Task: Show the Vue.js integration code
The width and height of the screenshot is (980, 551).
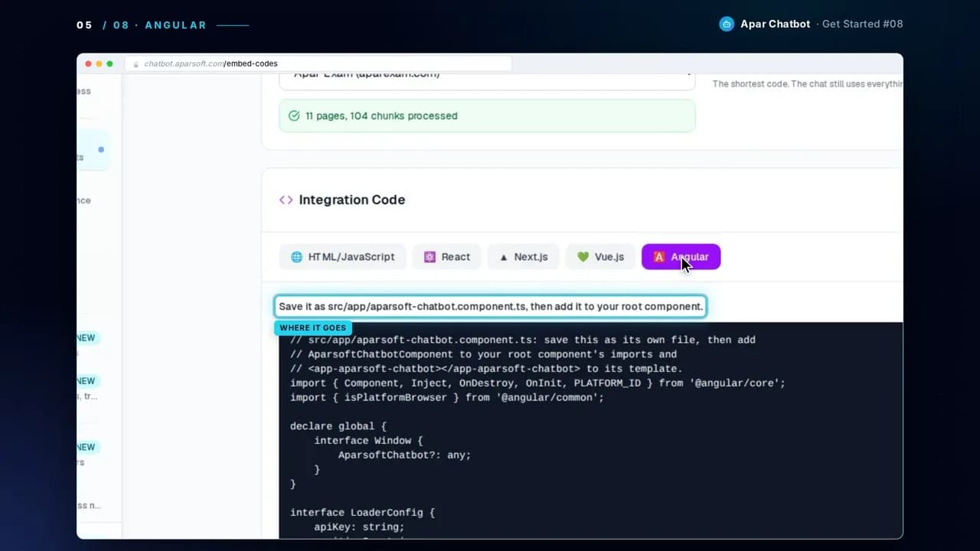Action: pos(600,257)
